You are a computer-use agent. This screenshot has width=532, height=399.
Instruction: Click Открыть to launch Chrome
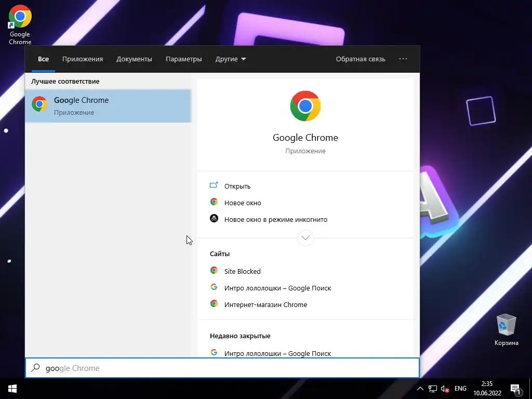(x=237, y=187)
